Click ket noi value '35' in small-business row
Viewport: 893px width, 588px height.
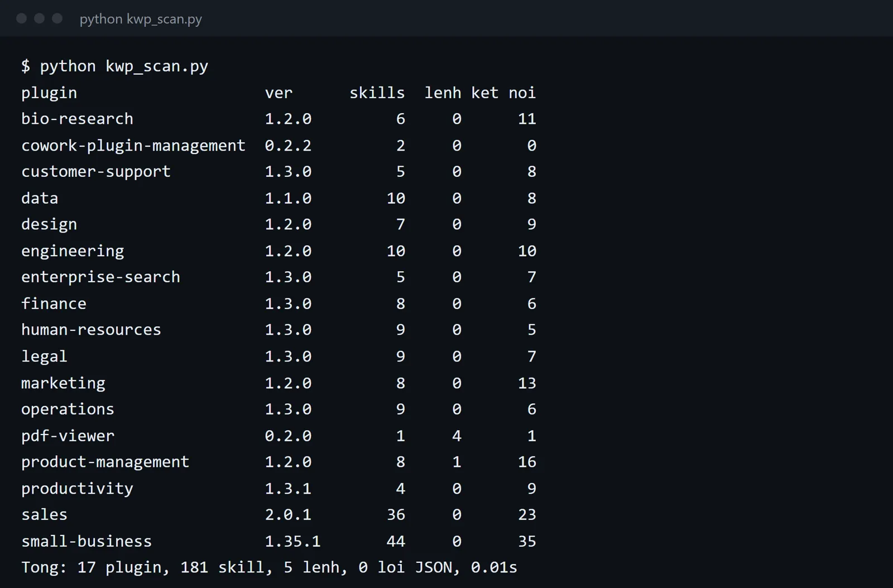[527, 541]
